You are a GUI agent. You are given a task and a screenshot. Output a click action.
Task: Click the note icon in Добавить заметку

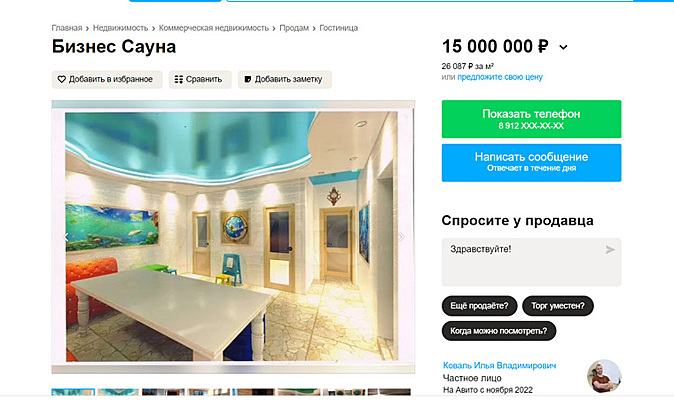(248, 79)
